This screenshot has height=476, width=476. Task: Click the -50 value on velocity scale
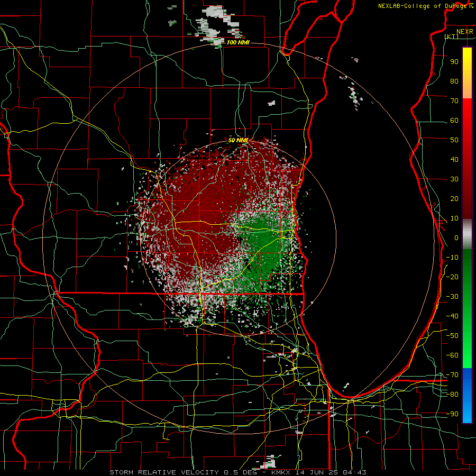452,336
